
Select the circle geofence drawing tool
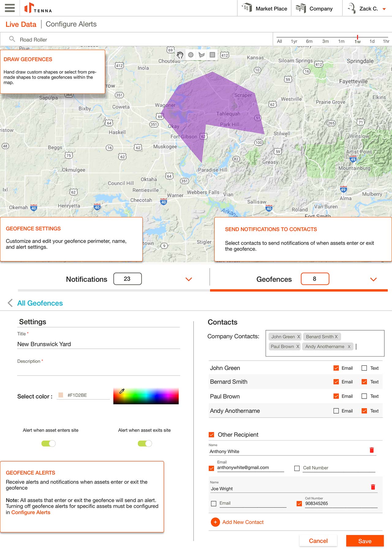pyautogui.click(x=191, y=55)
